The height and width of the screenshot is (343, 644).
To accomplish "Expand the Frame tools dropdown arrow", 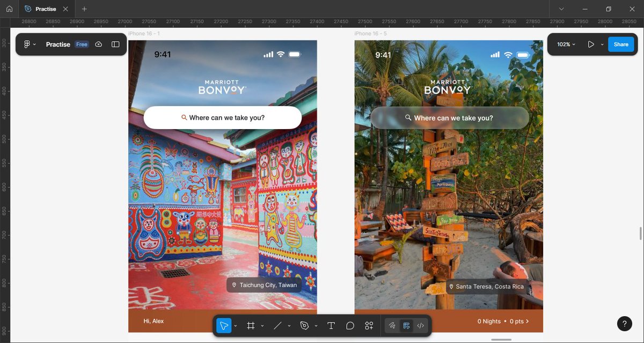I will coord(262,326).
